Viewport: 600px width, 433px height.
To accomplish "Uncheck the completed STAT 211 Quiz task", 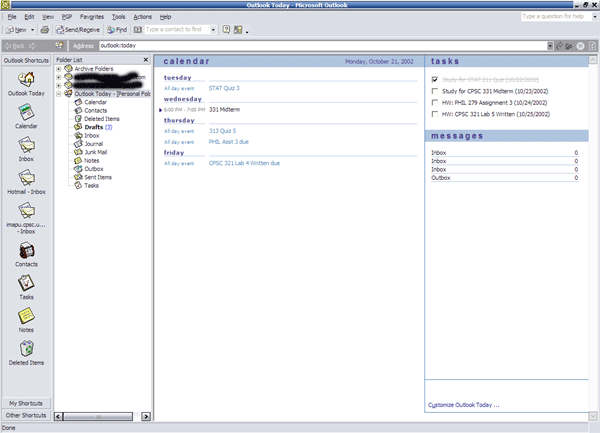I will 434,79.
